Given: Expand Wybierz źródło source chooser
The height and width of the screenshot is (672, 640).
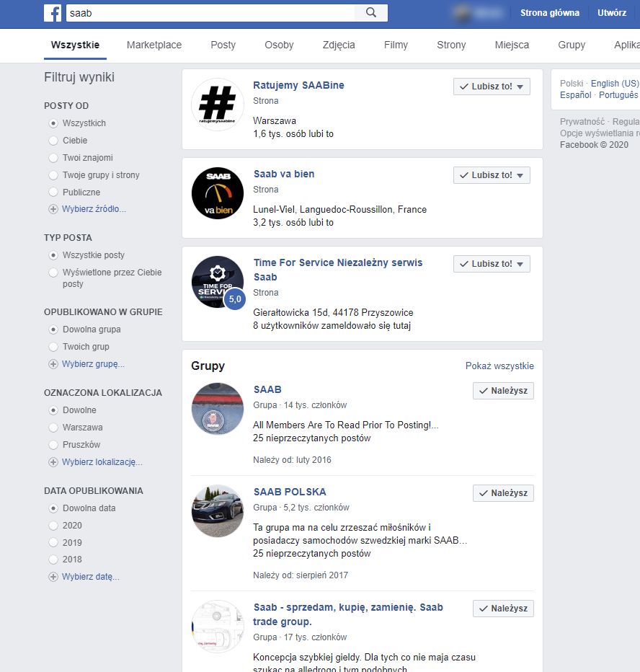Looking at the screenshot, I should coord(94,209).
